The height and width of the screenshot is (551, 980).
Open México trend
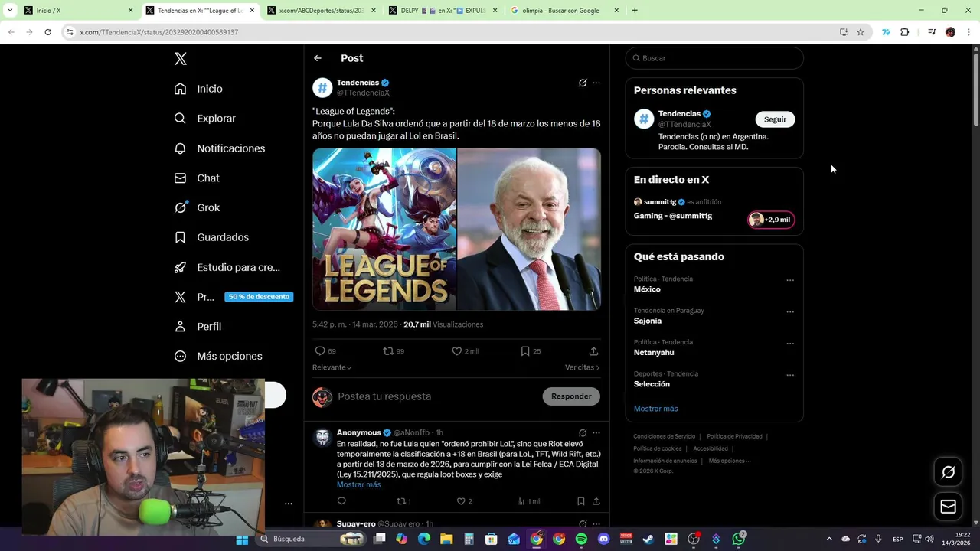pos(647,289)
